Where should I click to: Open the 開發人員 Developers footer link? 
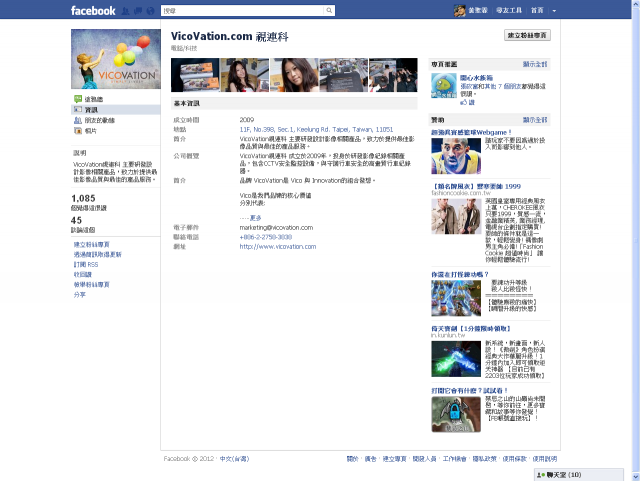tap(424, 459)
